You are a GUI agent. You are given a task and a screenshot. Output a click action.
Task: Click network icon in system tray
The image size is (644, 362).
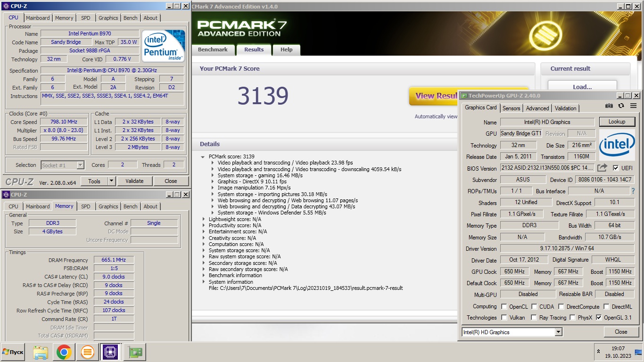click(638, 352)
